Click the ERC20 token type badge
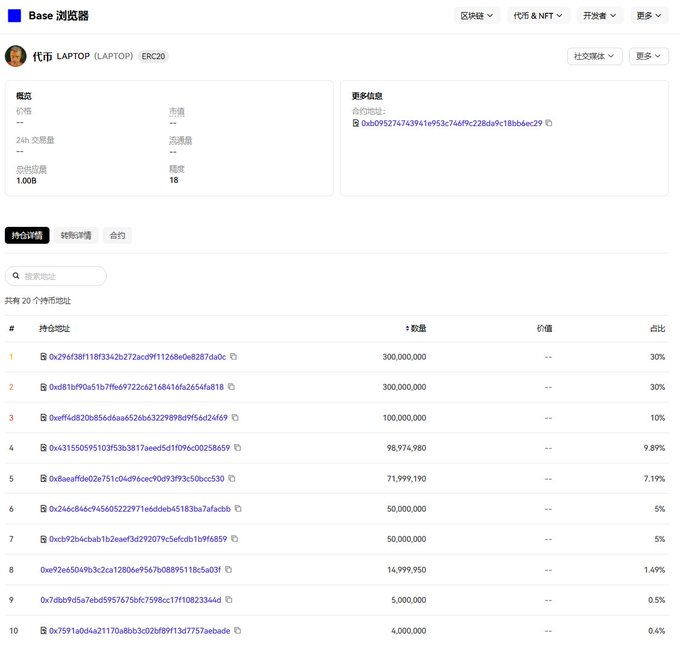 click(x=153, y=56)
